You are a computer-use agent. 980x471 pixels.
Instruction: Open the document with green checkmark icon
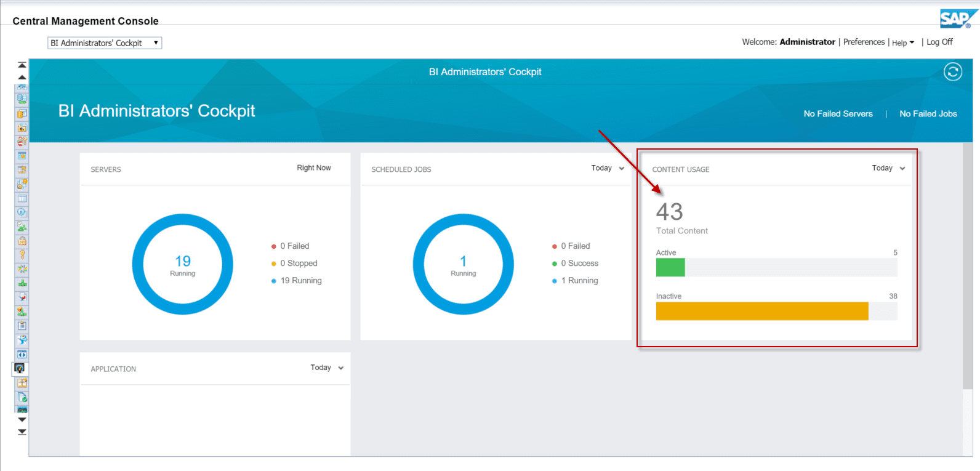(x=22, y=397)
